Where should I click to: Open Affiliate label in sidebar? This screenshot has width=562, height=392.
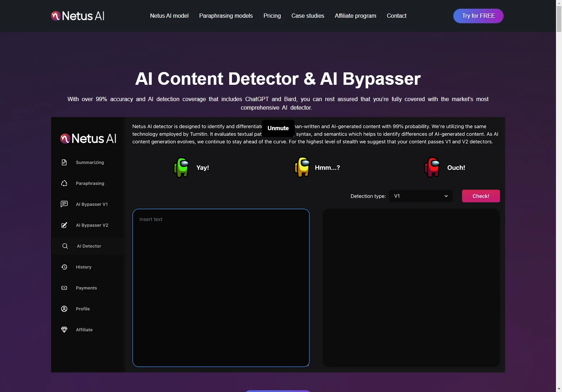(x=84, y=330)
